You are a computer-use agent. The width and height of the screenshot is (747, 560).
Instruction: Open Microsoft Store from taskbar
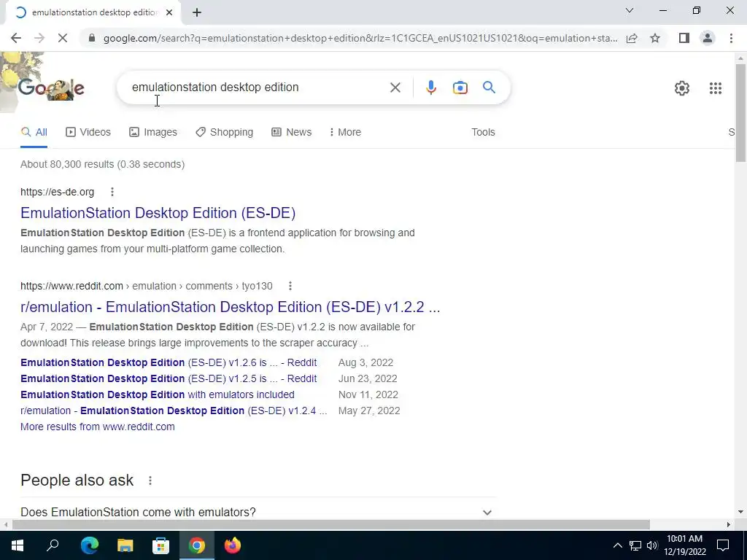(161, 545)
